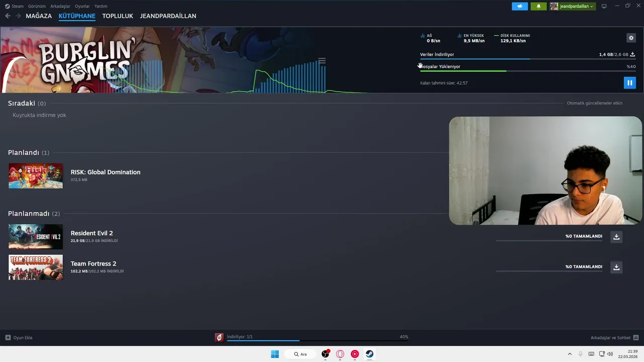Click Team Fortress 2 progress bar

point(549,271)
